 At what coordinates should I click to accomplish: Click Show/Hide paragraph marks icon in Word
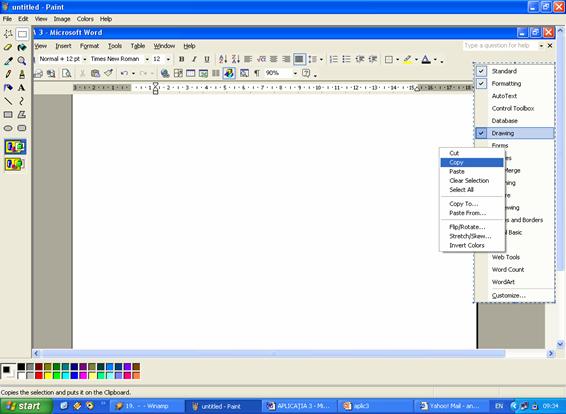pos(257,73)
